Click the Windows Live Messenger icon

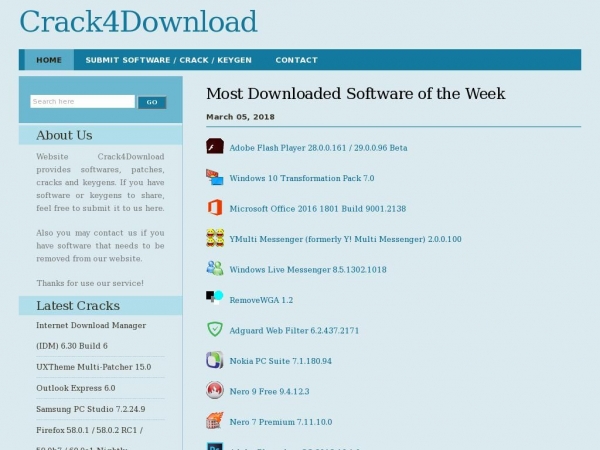click(x=215, y=268)
